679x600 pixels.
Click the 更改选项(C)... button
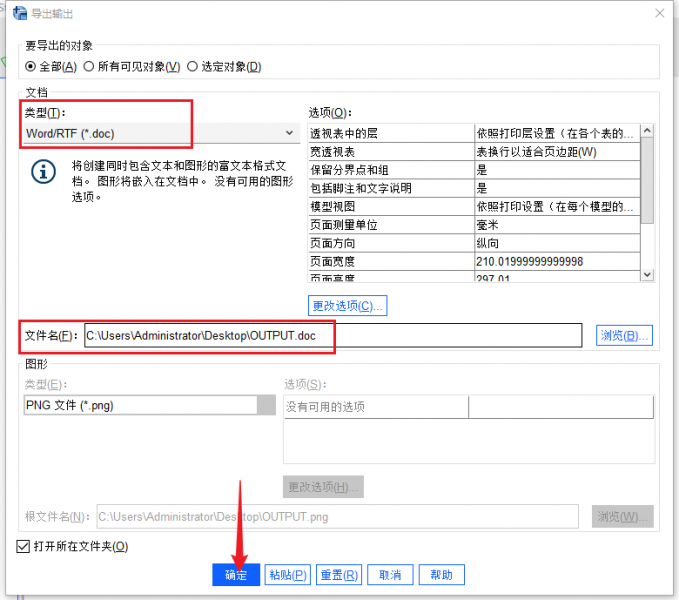coord(347,306)
